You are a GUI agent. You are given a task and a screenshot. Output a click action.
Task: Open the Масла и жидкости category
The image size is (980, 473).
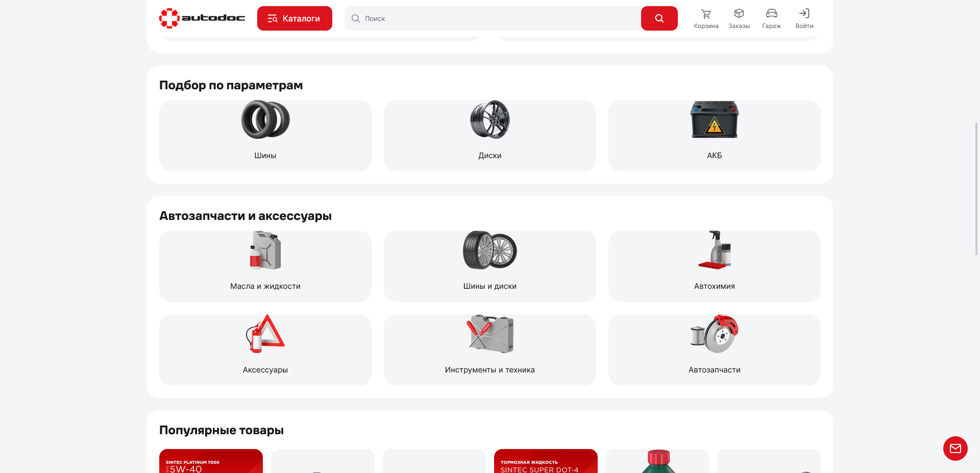click(x=265, y=266)
